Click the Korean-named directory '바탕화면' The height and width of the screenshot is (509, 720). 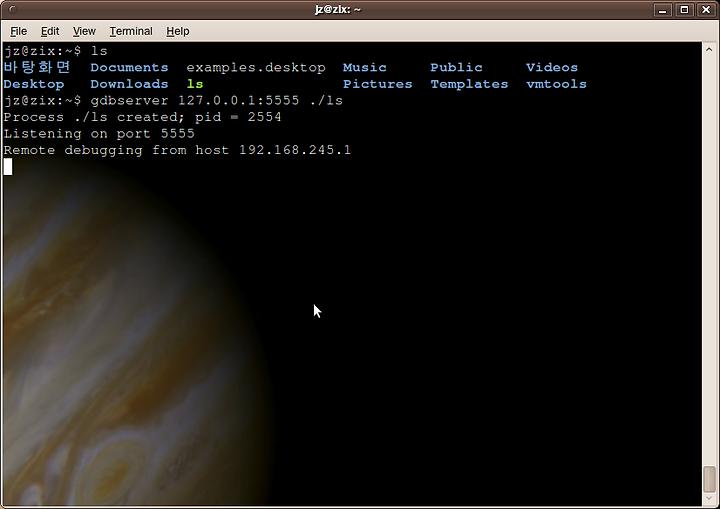37,68
